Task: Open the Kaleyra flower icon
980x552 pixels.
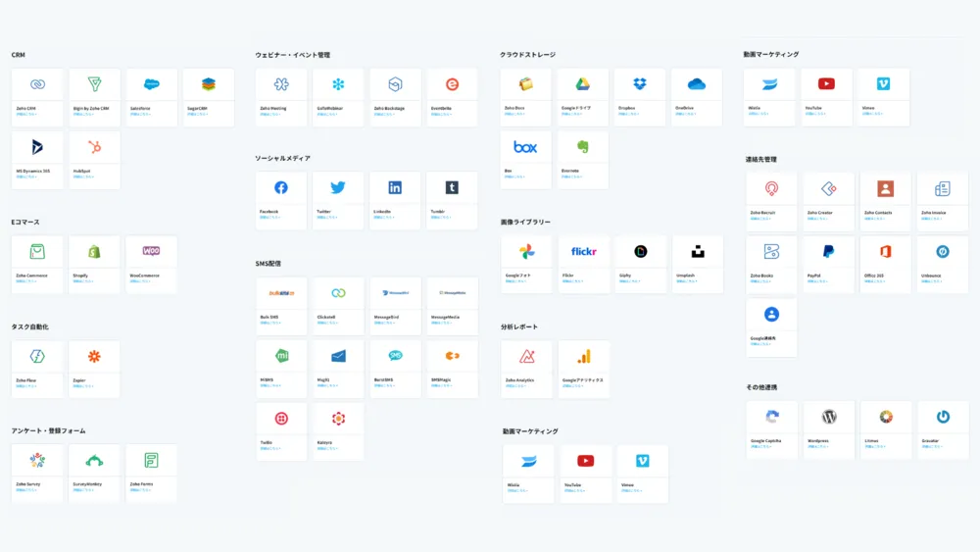Action: [x=338, y=419]
